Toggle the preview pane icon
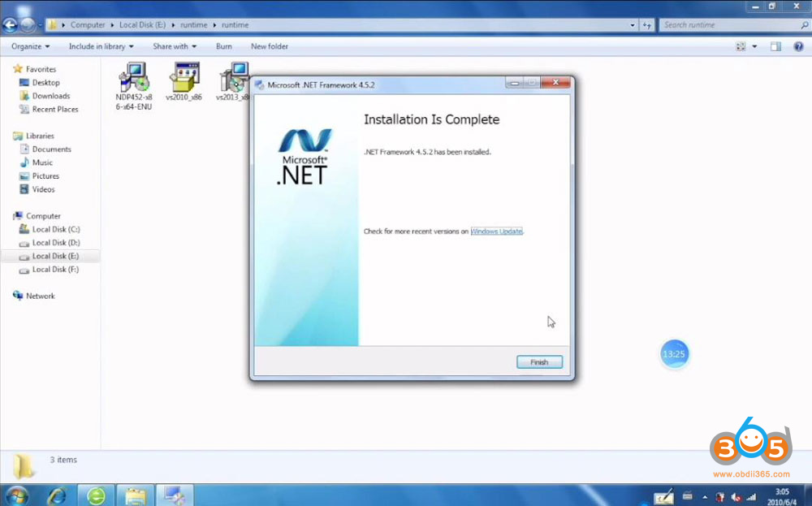 [x=775, y=46]
